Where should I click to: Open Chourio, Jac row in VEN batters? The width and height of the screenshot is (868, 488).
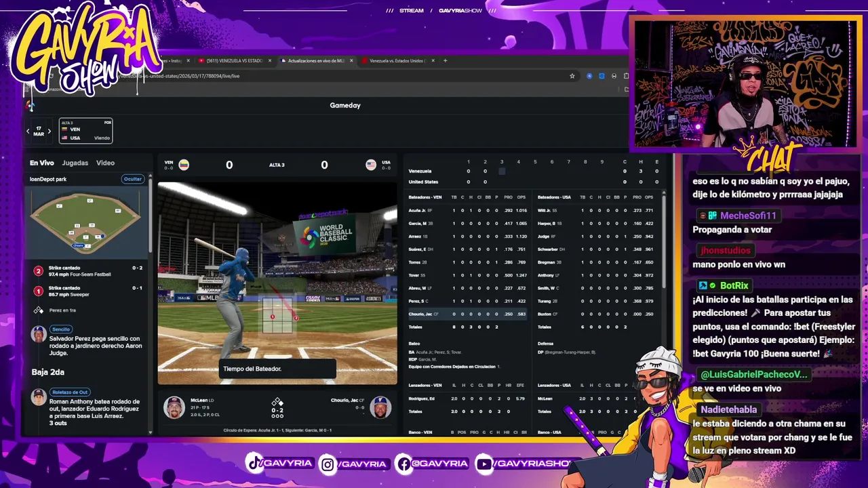467,314
